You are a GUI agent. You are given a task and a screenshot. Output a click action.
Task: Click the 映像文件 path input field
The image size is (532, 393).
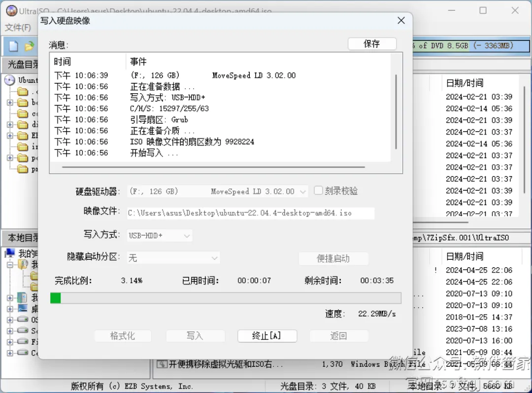250,214
